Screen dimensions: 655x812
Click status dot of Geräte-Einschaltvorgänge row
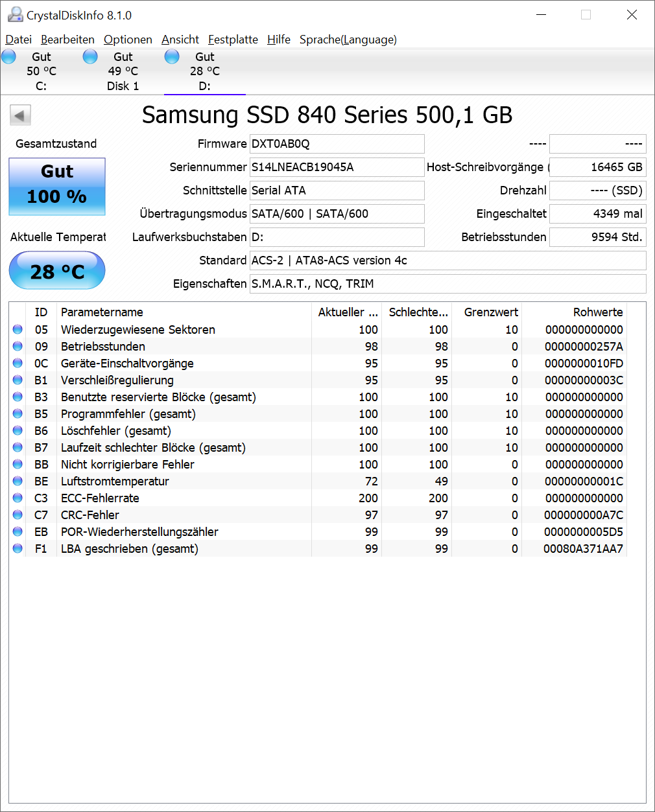click(x=18, y=364)
